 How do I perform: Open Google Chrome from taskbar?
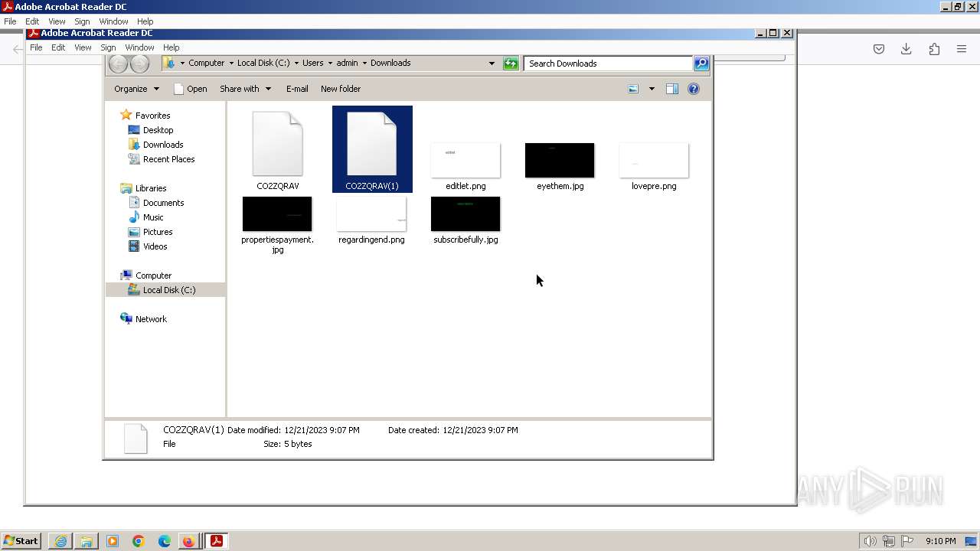click(x=139, y=541)
